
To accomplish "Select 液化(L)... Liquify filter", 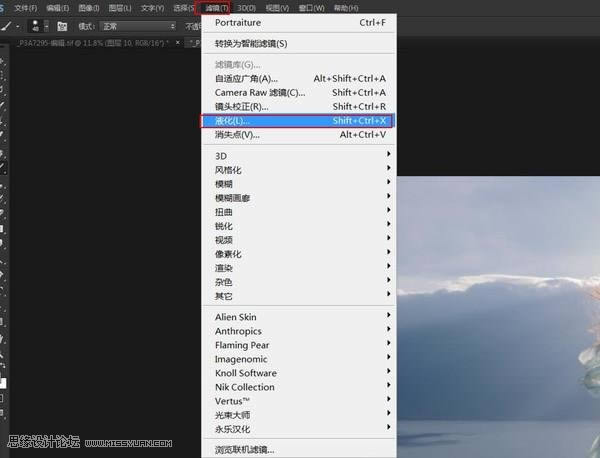I will (x=298, y=121).
